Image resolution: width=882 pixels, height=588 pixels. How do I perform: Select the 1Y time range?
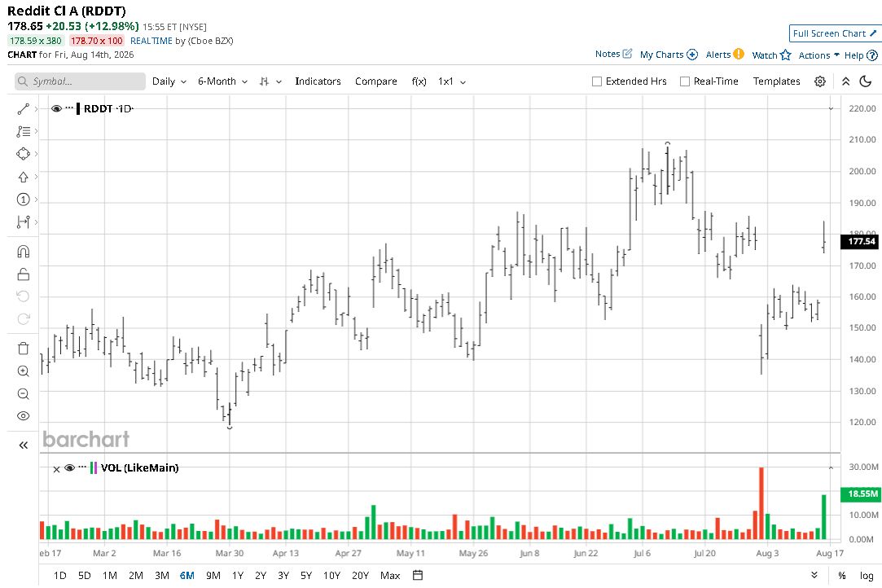(238, 576)
